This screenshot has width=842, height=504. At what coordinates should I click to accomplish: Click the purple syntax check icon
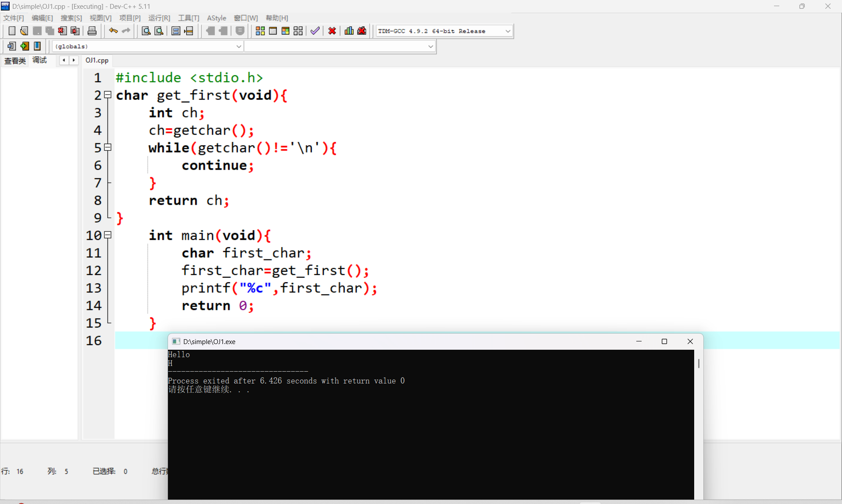coord(315,31)
